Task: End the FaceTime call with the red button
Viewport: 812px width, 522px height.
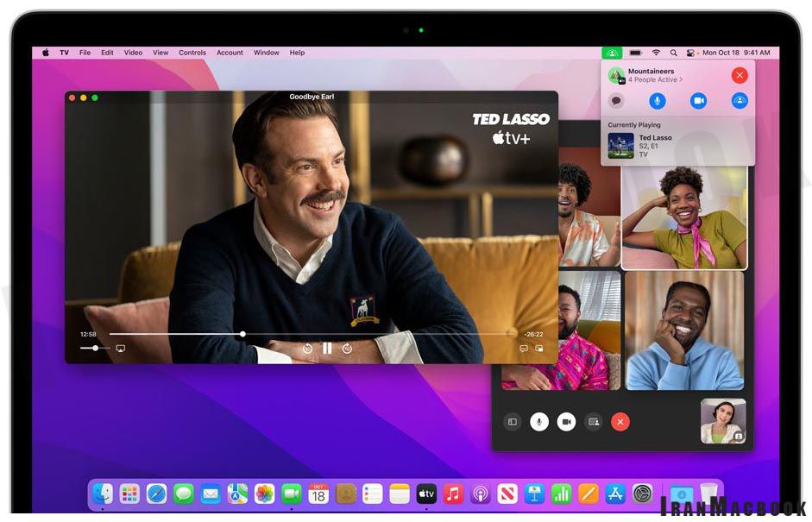Action: pos(620,422)
